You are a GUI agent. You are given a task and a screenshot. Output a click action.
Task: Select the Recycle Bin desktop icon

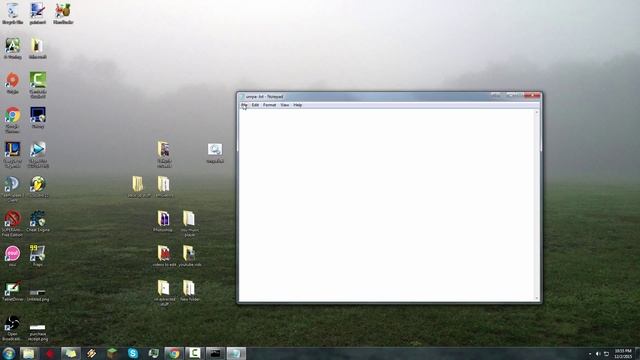(x=13, y=13)
